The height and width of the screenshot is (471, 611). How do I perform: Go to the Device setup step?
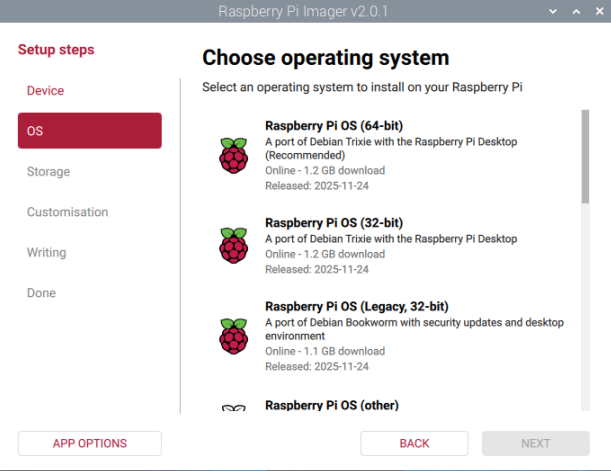pyautogui.click(x=45, y=91)
